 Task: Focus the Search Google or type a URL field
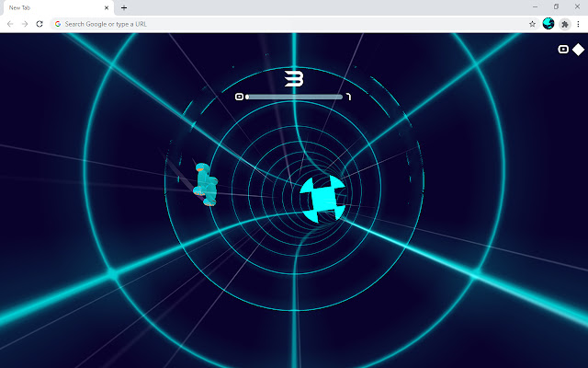[294, 24]
